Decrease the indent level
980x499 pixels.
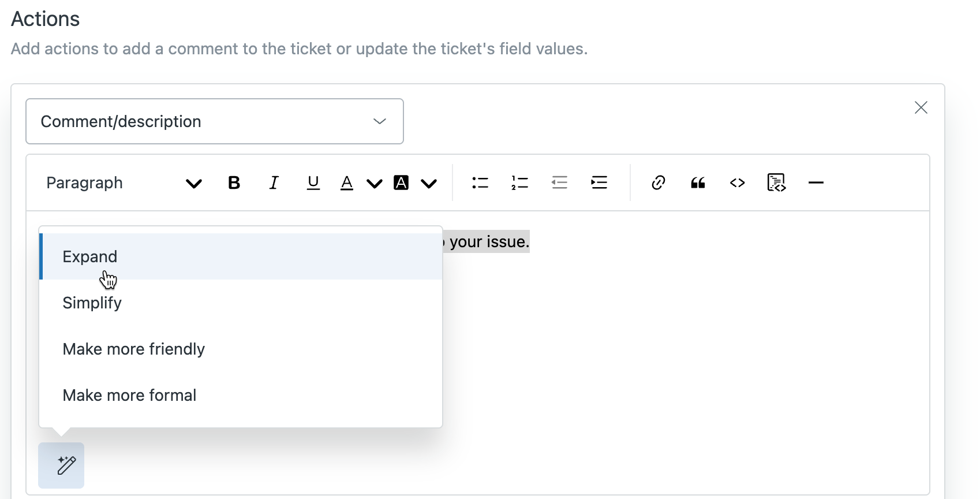[x=559, y=183]
